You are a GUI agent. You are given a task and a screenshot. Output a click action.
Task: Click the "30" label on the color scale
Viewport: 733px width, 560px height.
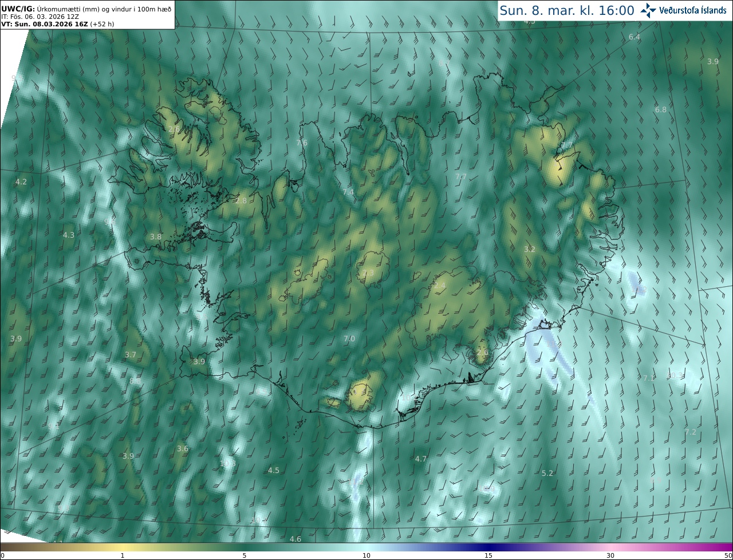pos(610,556)
